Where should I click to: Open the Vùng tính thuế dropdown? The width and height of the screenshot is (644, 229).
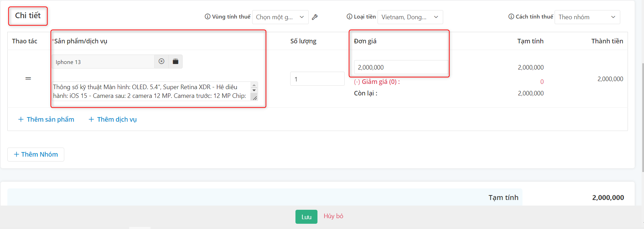(x=280, y=17)
